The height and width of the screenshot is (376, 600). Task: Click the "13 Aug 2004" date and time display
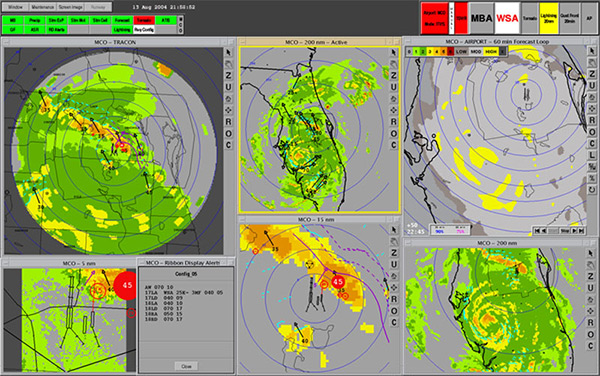tap(164, 7)
